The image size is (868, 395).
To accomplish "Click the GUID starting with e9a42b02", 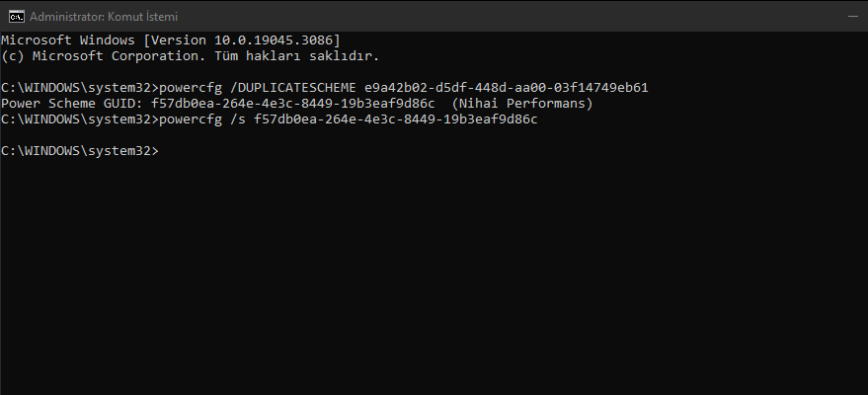I will [x=506, y=88].
